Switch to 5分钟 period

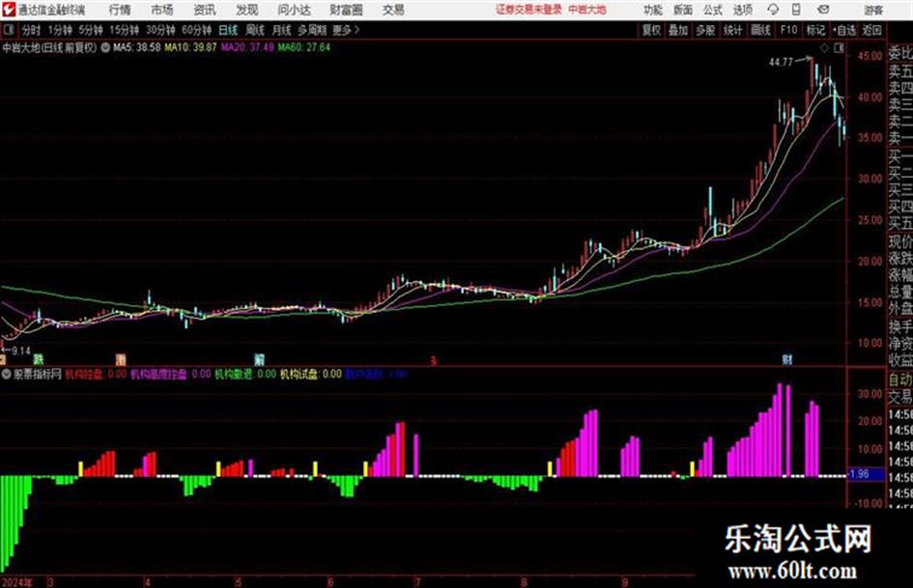(x=91, y=30)
